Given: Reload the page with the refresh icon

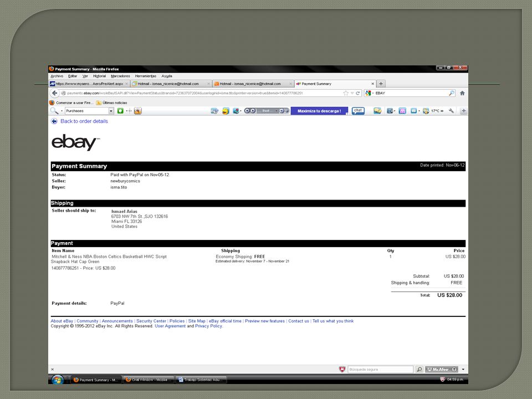Looking at the screenshot, I should click(x=357, y=93).
